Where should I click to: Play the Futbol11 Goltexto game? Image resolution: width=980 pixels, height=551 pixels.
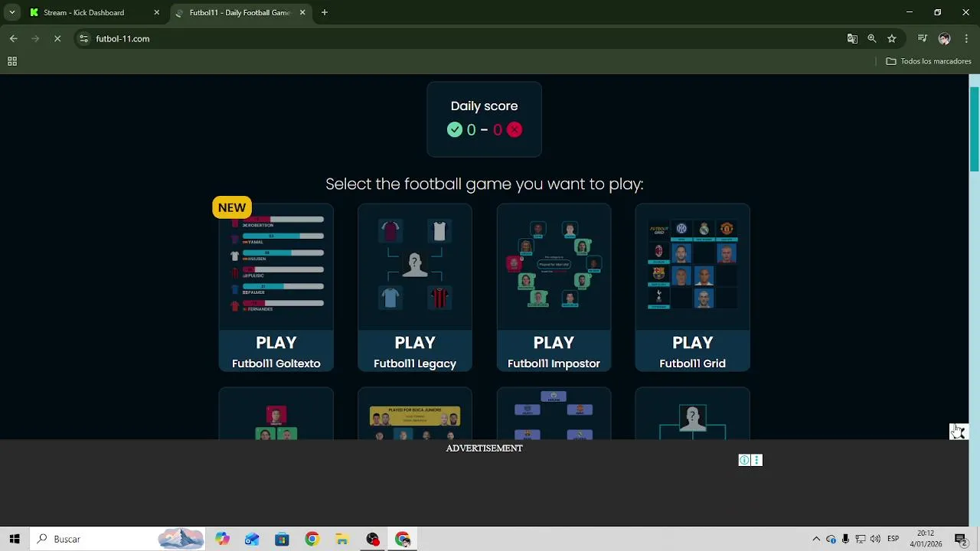(276, 352)
